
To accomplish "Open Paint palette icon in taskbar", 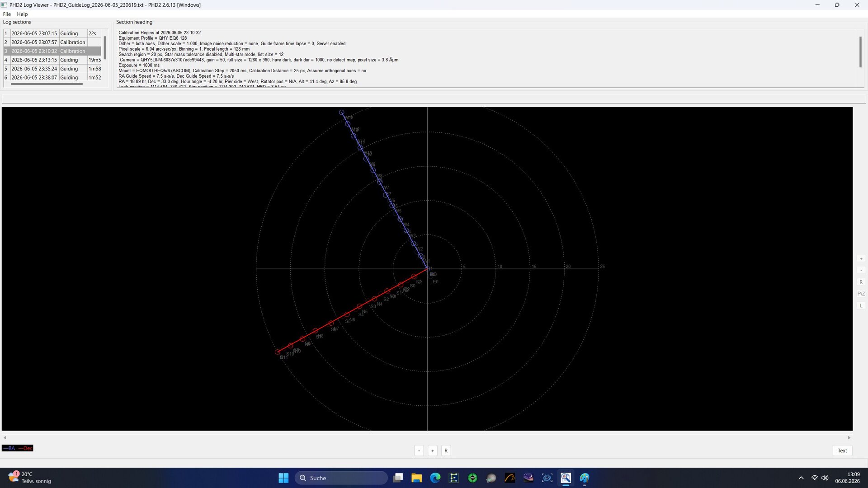I will (x=585, y=478).
